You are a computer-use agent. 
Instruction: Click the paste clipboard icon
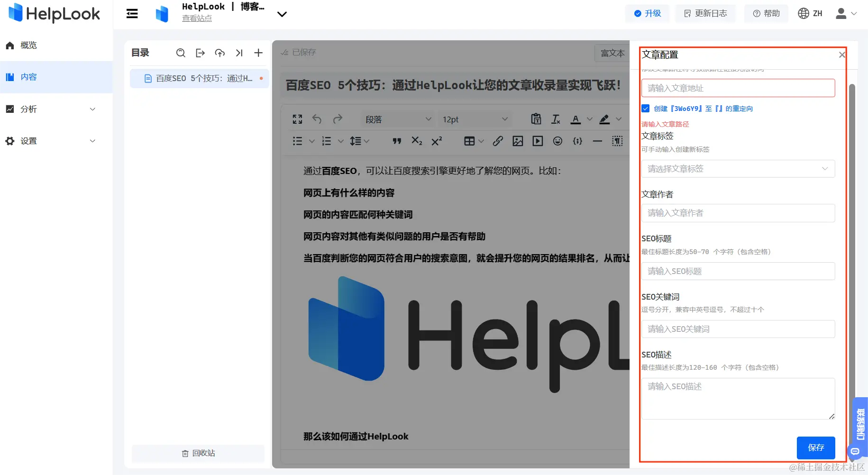(x=536, y=119)
